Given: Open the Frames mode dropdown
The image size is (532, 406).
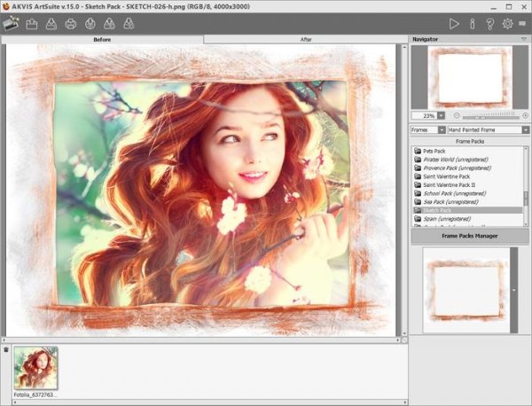Looking at the screenshot, I should (x=428, y=130).
